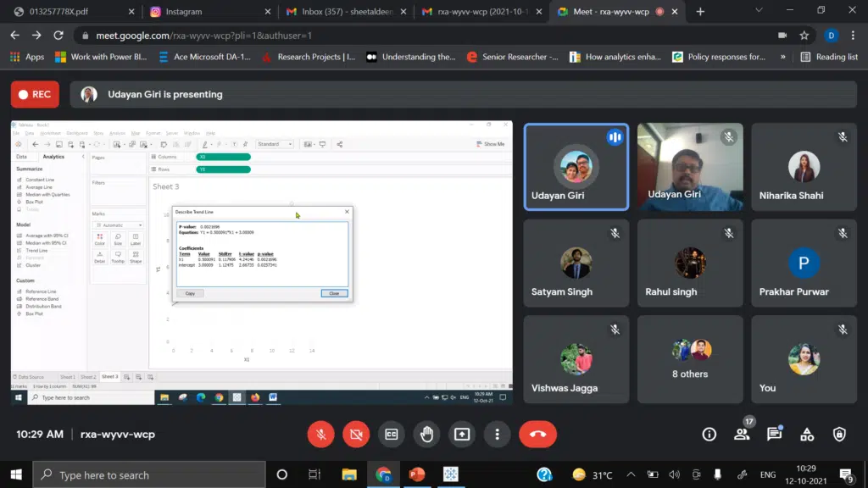This screenshot has height=488, width=868.
Task: Toggle closed captions on
Action: pyautogui.click(x=392, y=435)
